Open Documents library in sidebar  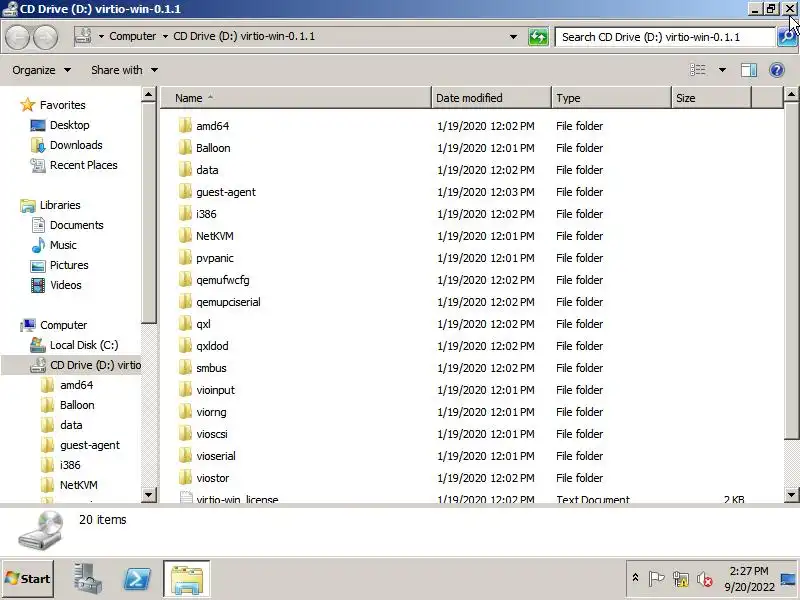tap(67, 225)
